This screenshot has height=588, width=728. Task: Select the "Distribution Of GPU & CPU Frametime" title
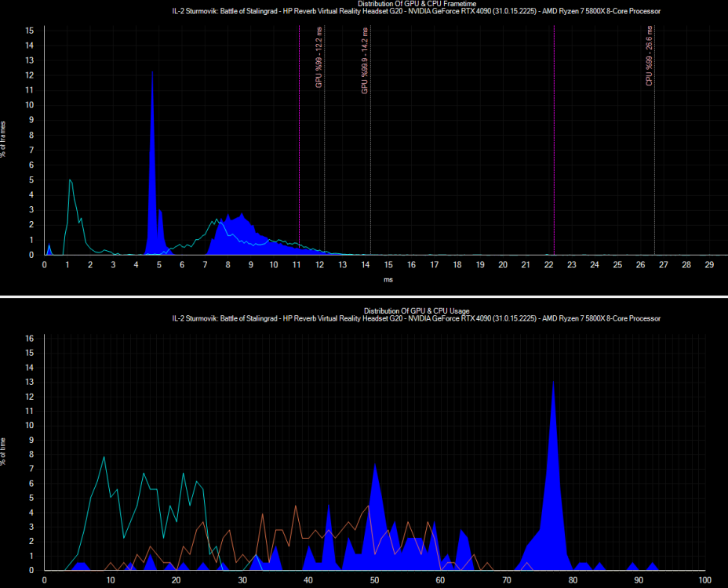(363, 4)
